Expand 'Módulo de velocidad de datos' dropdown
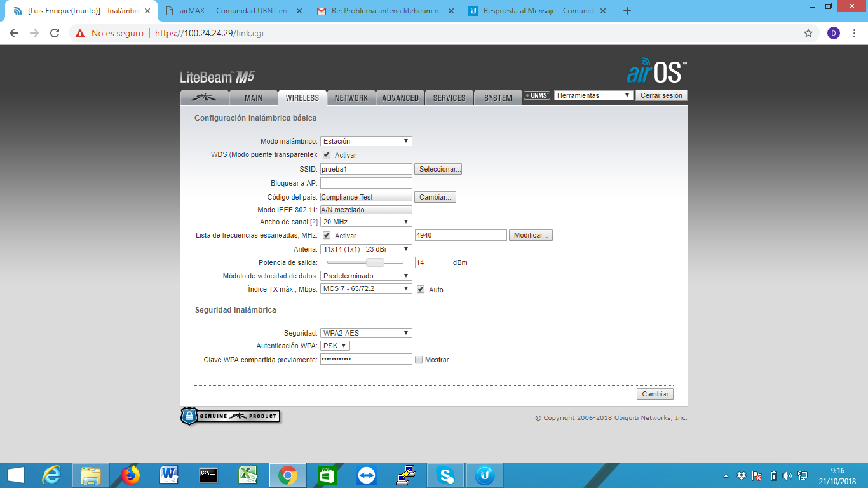Screen dimensions: 868x488 (x=366, y=276)
